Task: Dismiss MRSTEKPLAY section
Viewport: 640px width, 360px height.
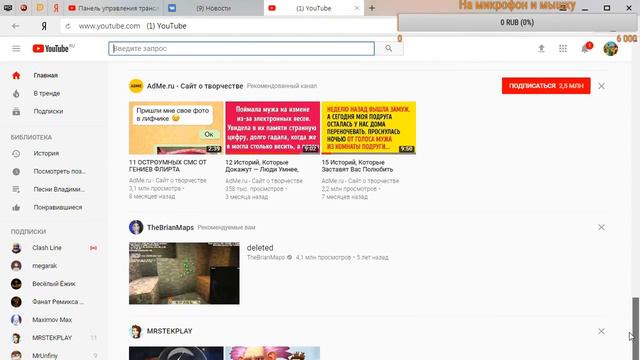Action: [601, 331]
